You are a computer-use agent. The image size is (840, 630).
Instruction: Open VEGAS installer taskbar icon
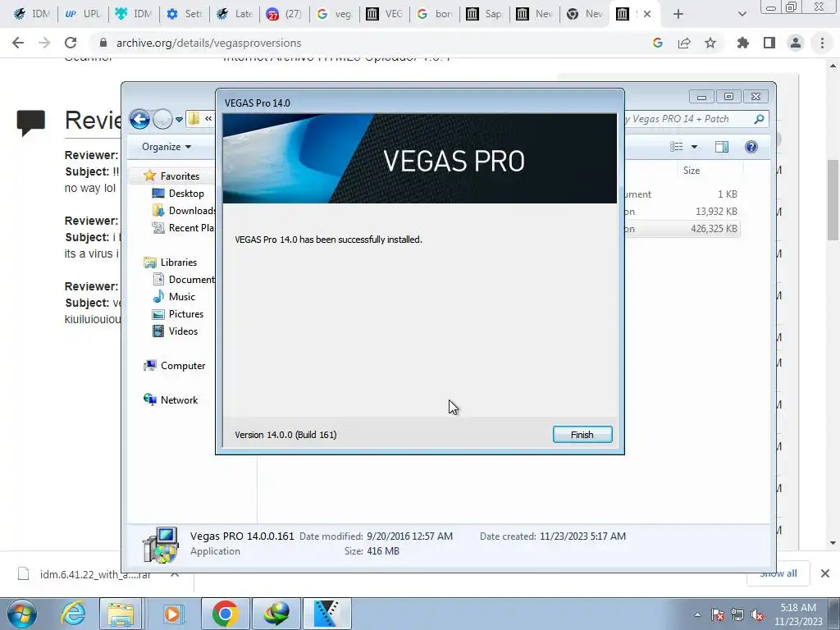pyautogui.click(x=327, y=614)
